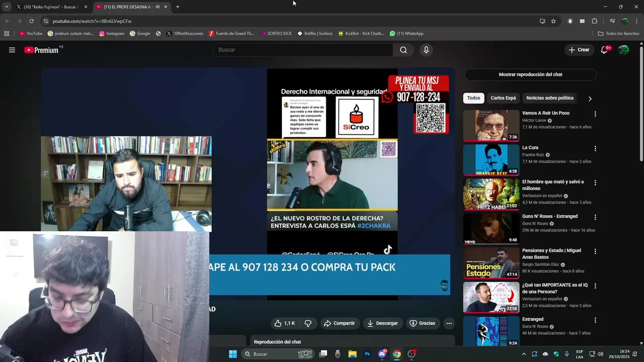Open options for Pensiones y Estado video
Image resolution: width=644 pixels, height=362 pixels.
point(595,251)
